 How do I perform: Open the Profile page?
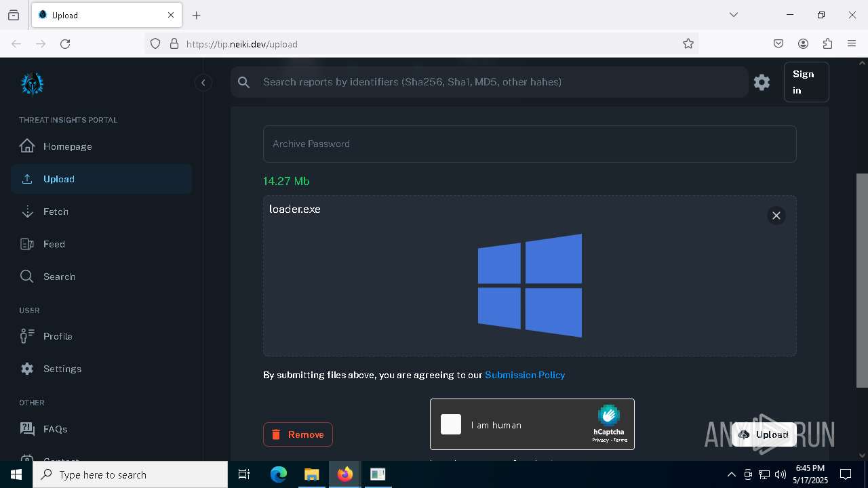pyautogui.click(x=101, y=336)
